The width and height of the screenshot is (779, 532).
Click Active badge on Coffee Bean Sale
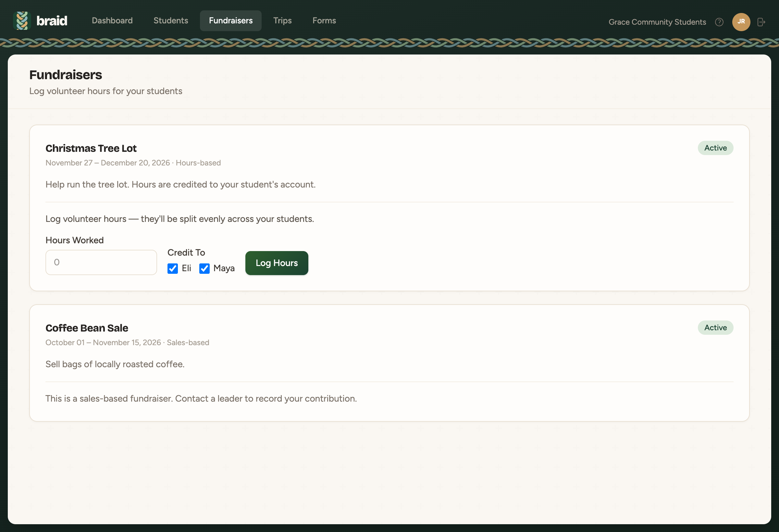click(x=715, y=328)
